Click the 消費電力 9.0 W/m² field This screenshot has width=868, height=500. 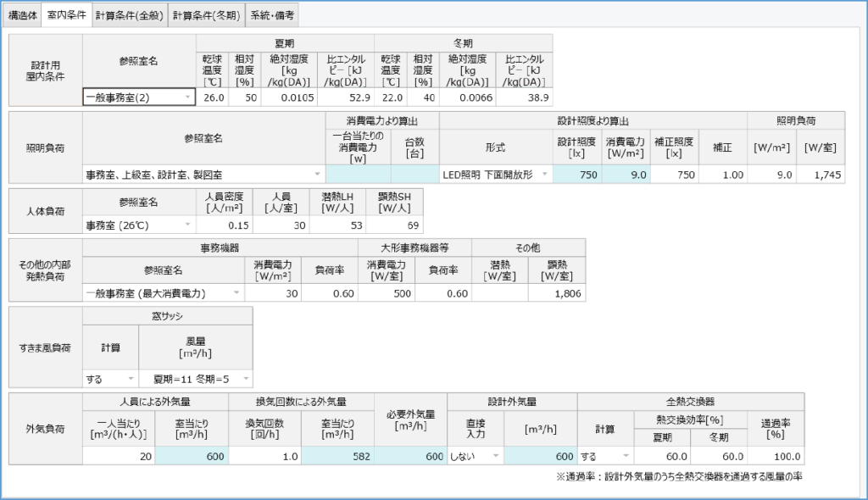(x=627, y=175)
